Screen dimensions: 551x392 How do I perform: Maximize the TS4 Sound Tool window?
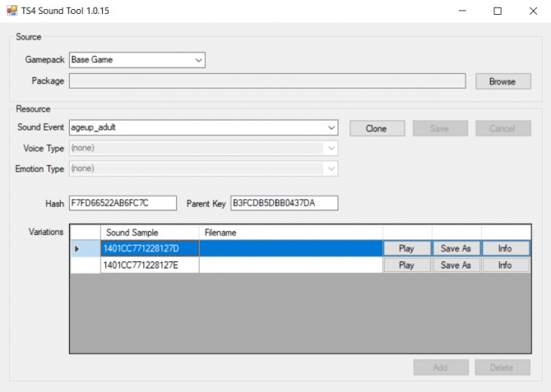(x=497, y=12)
